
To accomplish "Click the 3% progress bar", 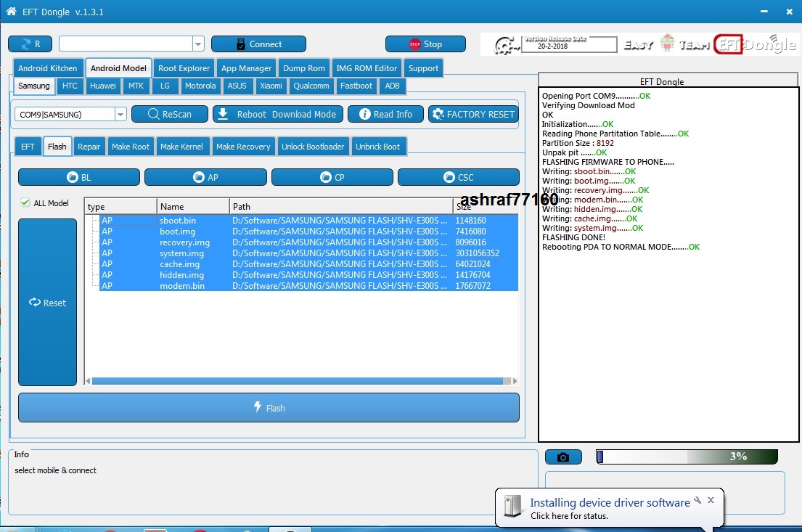I will [687, 457].
